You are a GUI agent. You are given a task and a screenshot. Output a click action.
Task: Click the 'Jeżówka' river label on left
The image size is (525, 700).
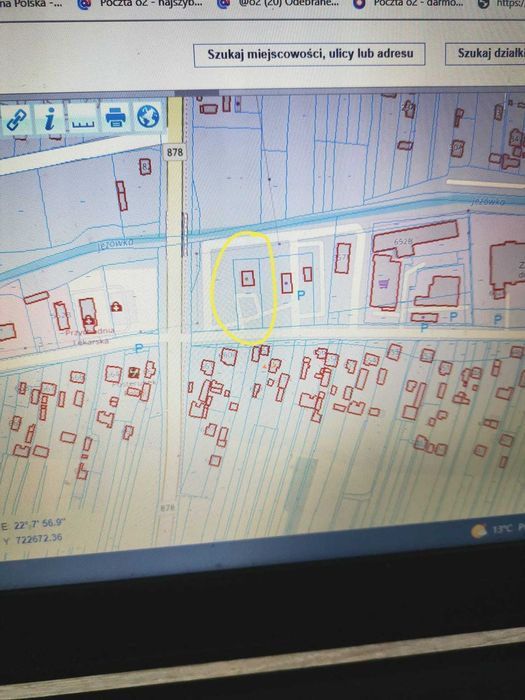coord(115,244)
